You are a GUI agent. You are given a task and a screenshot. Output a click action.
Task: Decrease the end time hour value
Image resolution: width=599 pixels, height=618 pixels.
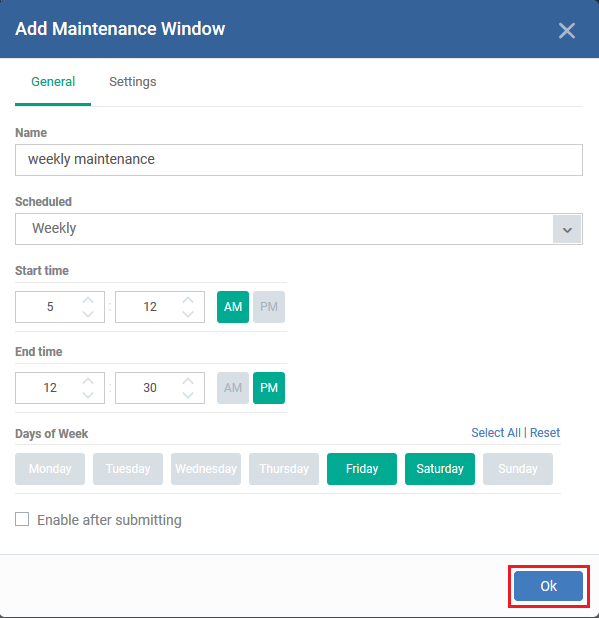coord(88,395)
